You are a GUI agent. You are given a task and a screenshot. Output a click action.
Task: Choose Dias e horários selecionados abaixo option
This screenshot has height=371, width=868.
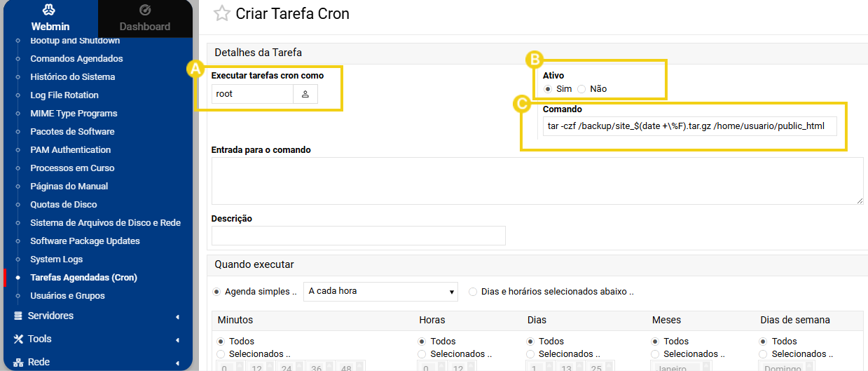point(474,292)
